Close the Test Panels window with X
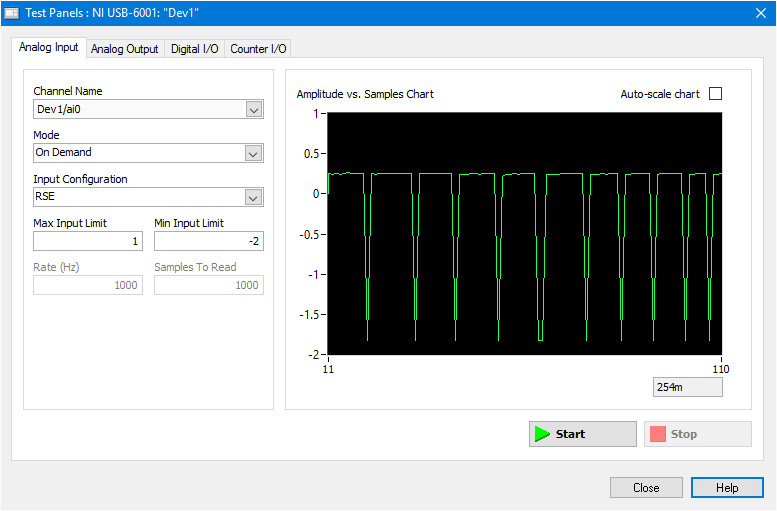The width and height of the screenshot is (777, 511). 761,13
